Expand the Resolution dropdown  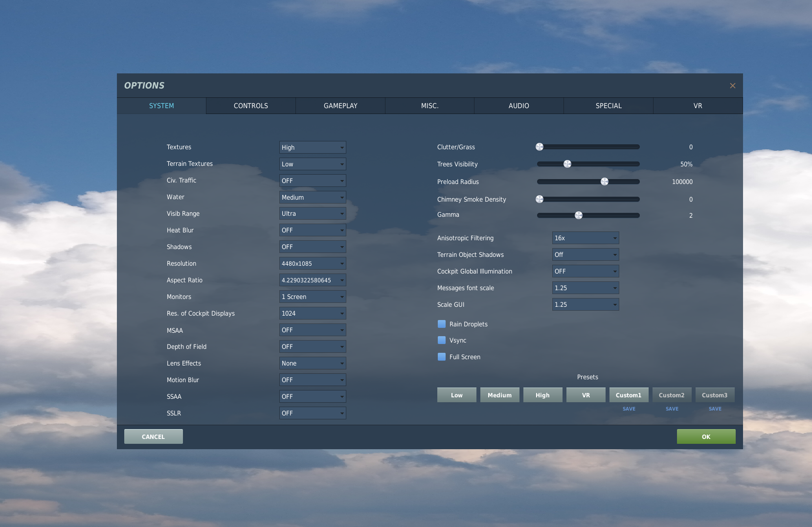313,264
